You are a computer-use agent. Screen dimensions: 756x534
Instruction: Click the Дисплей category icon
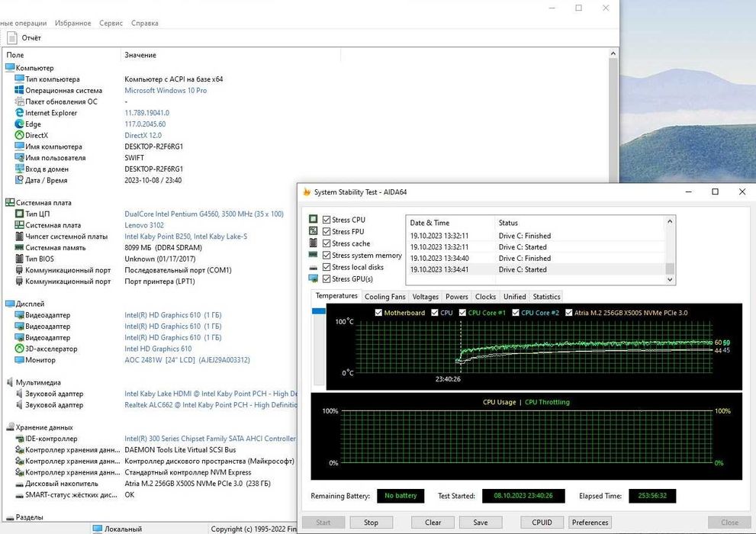tap(10, 304)
